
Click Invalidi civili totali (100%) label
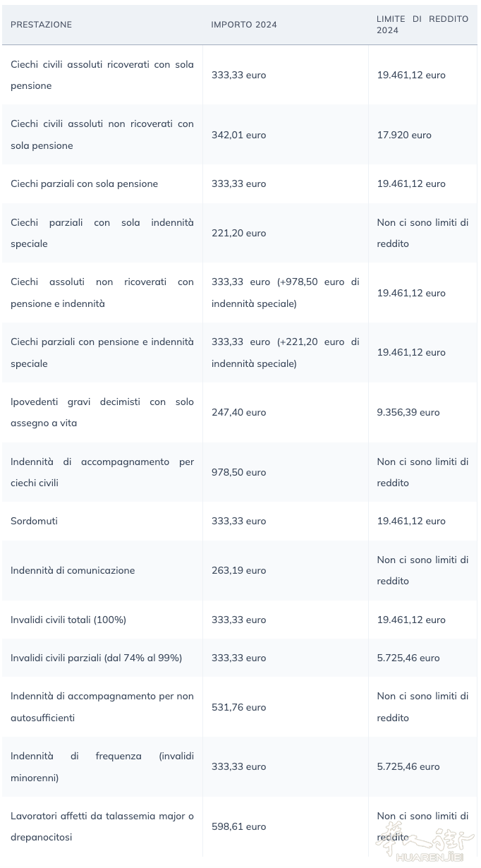pos(68,620)
